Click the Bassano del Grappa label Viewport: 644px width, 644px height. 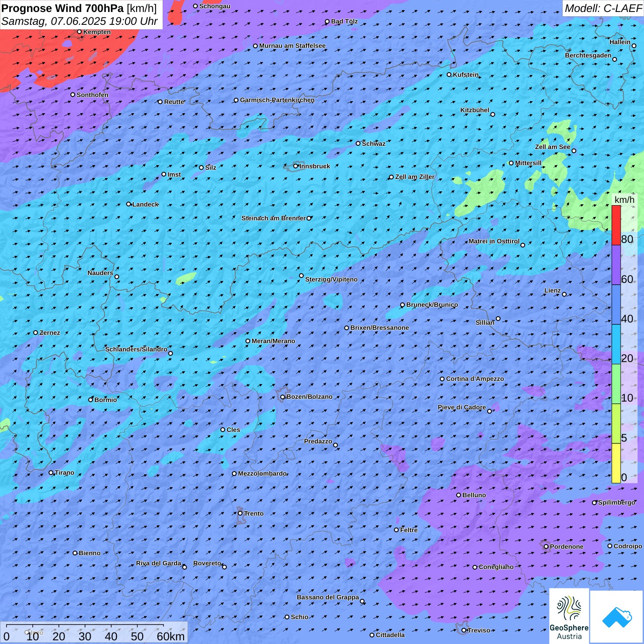(328, 597)
